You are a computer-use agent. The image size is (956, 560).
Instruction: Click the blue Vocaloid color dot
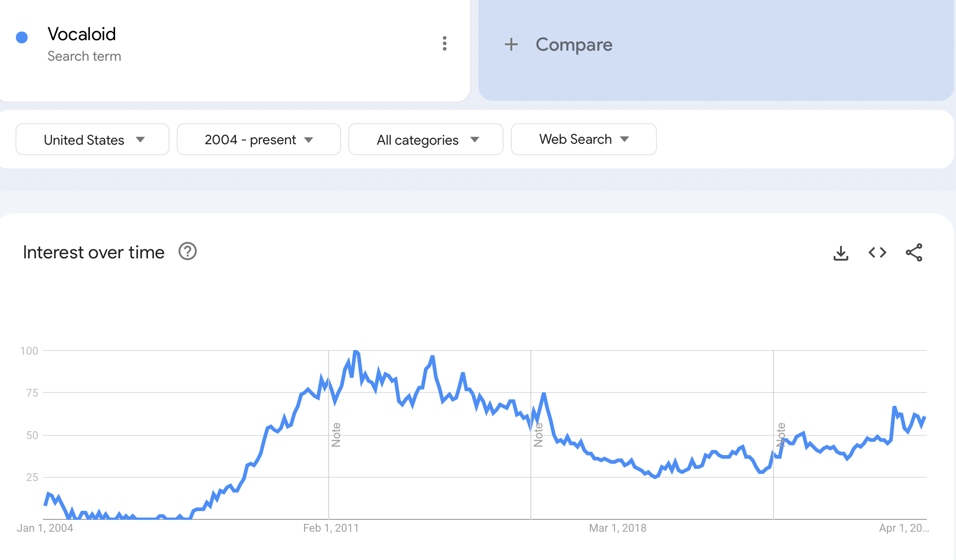point(22,37)
